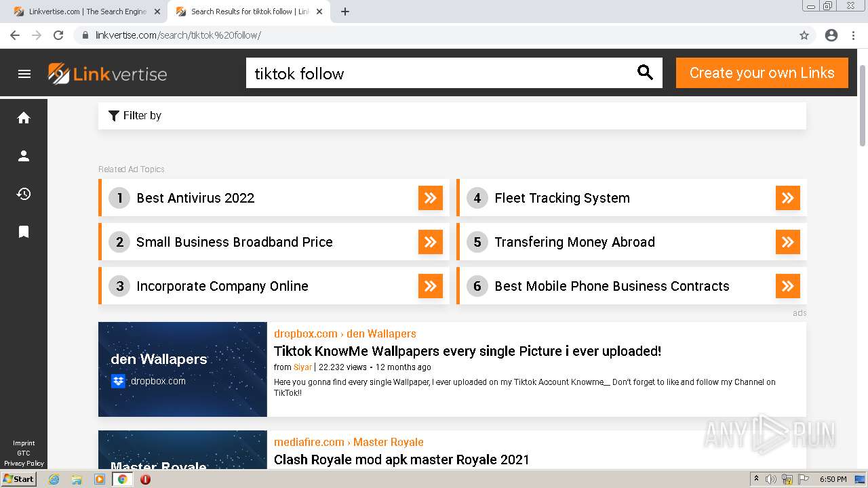Bookmark this page with the star icon
This screenshot has width=868, height=488.
[x=804, y=35]
